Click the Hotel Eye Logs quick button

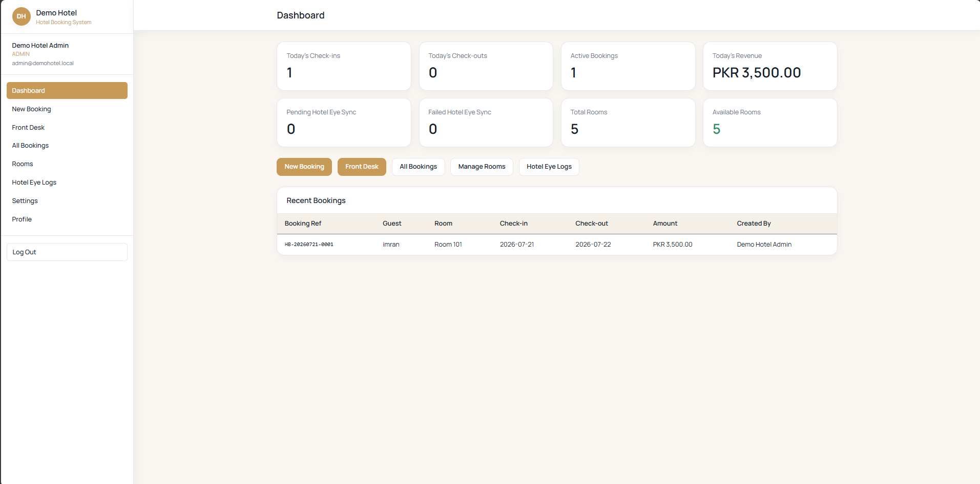coord(549,167)
